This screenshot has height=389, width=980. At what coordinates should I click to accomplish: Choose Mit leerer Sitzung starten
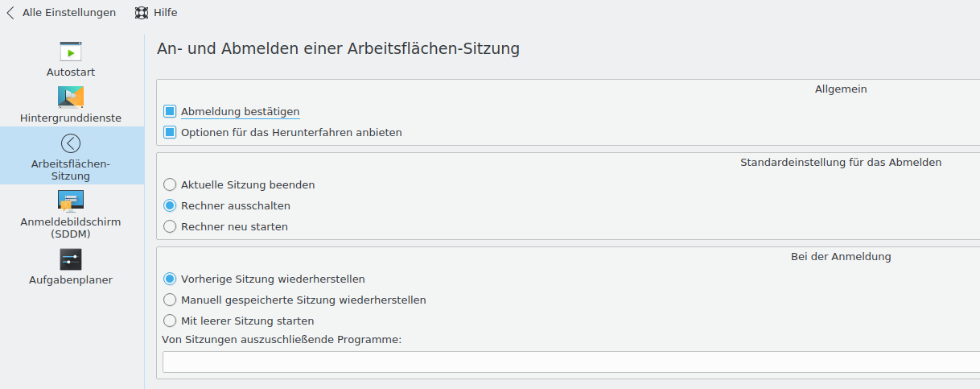(x=170, y=321)
